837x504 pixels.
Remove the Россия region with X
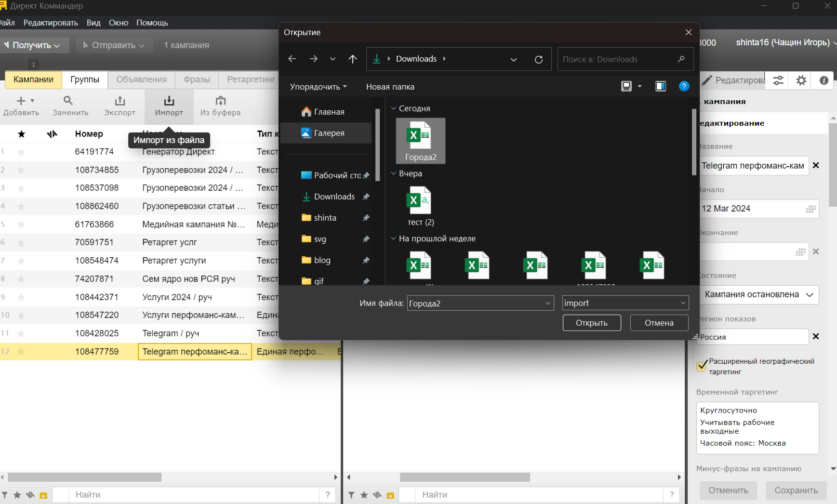pyautogui.click(x=816, y=336)
